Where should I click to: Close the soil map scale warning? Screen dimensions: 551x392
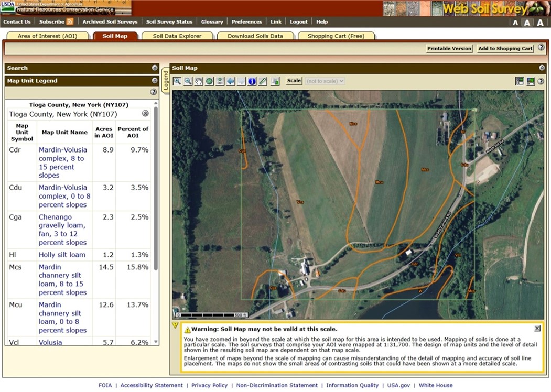tap(537, 328)
